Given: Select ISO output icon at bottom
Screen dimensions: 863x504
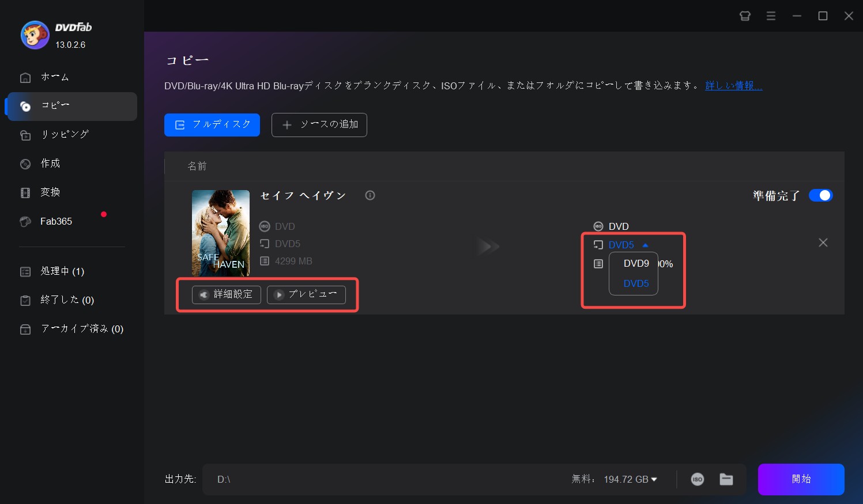Looking at the screenshot, I should pyautogui.click(x=698, y=479).
